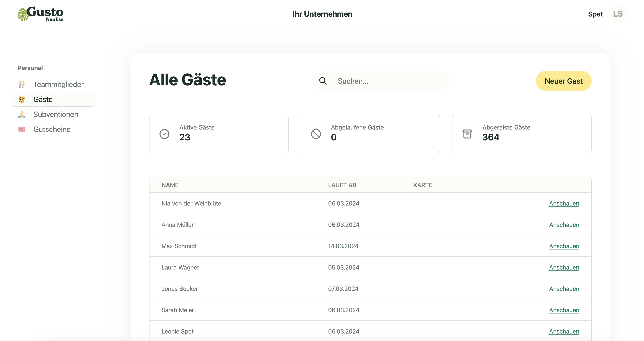Focus the Suchen... search field
Image resolution: width=644 pixels, height=341 pixels.
(381, 81)
